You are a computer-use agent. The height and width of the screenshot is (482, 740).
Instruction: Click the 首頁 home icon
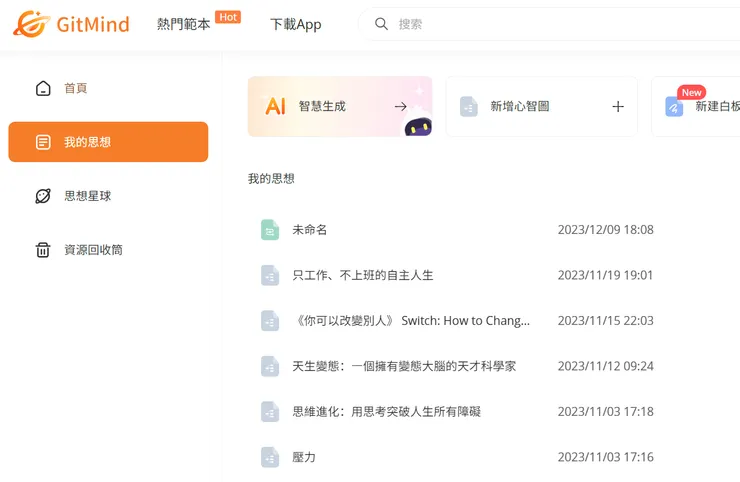click(x=43, y=88)
